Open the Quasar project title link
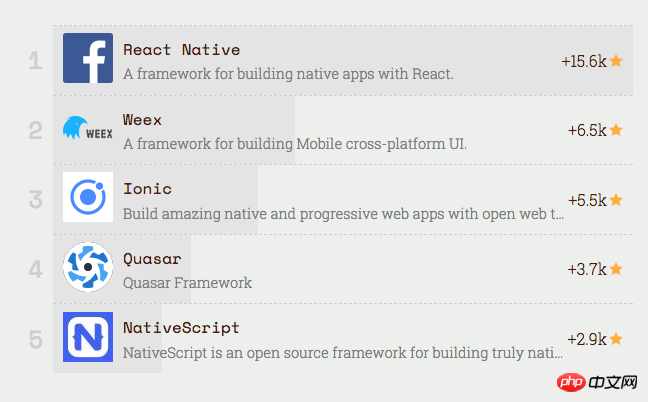 tap(152, 258)
